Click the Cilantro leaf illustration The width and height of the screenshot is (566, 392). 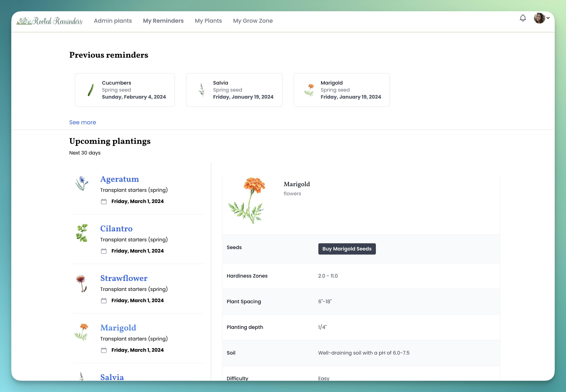click(x=82, y=233)
